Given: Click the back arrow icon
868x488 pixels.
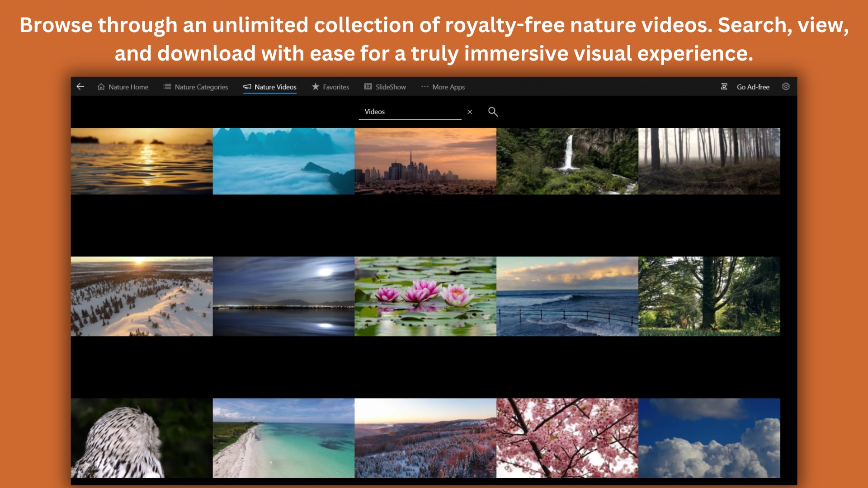Looking at the screenshot, I should tap(80, 86).
